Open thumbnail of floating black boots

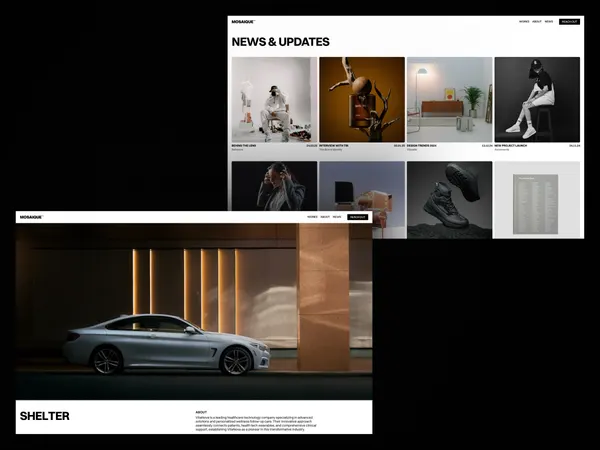point(450,200)
